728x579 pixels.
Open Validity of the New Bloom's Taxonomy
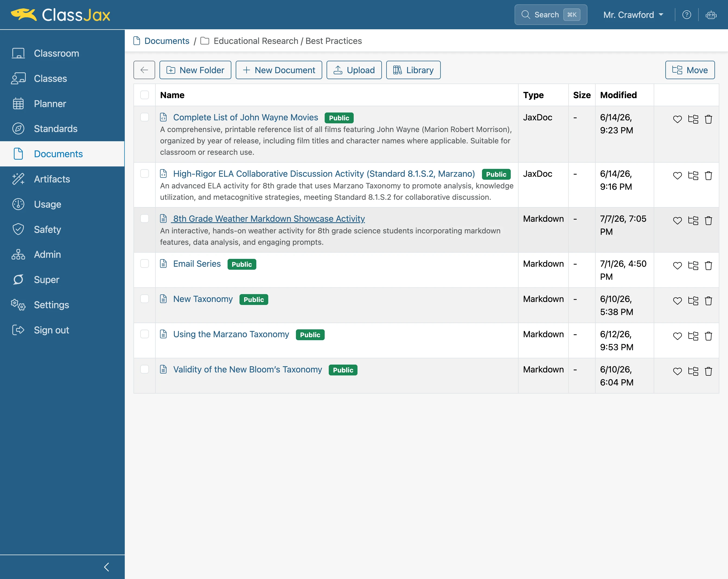point(248,370)
